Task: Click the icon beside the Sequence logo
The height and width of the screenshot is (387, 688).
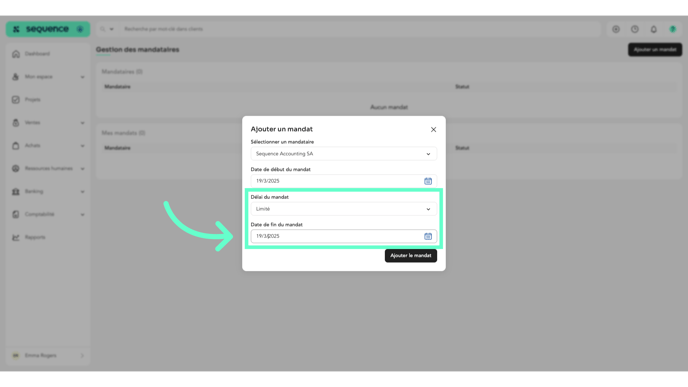Action: (80, 29)
